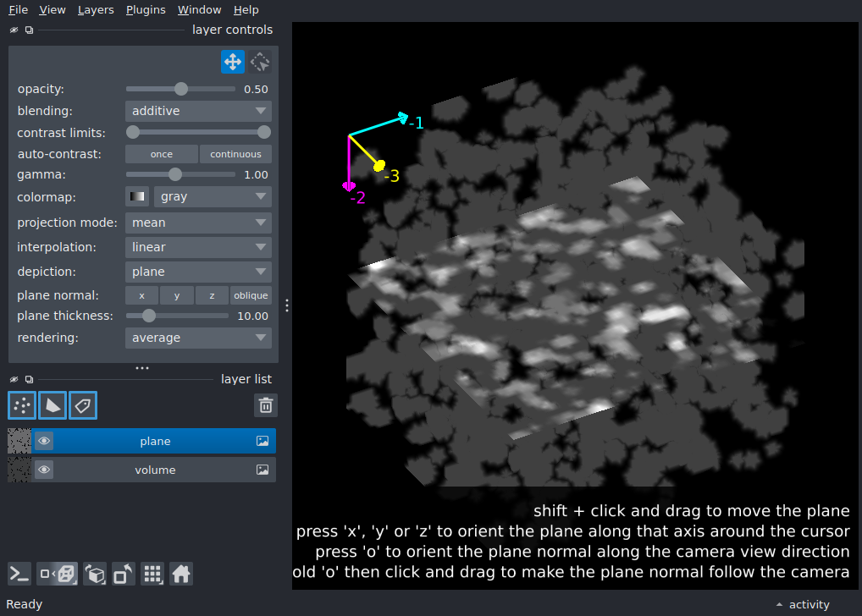
Task: Hide layer list panel via eye icon
Action: (14, 379)
